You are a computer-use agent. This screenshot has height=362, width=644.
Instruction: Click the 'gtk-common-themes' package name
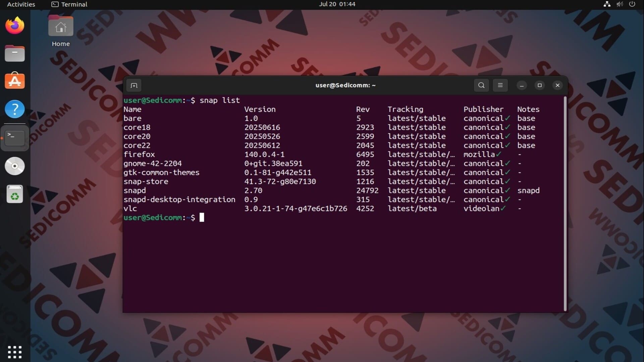click(x=161, y=173)
